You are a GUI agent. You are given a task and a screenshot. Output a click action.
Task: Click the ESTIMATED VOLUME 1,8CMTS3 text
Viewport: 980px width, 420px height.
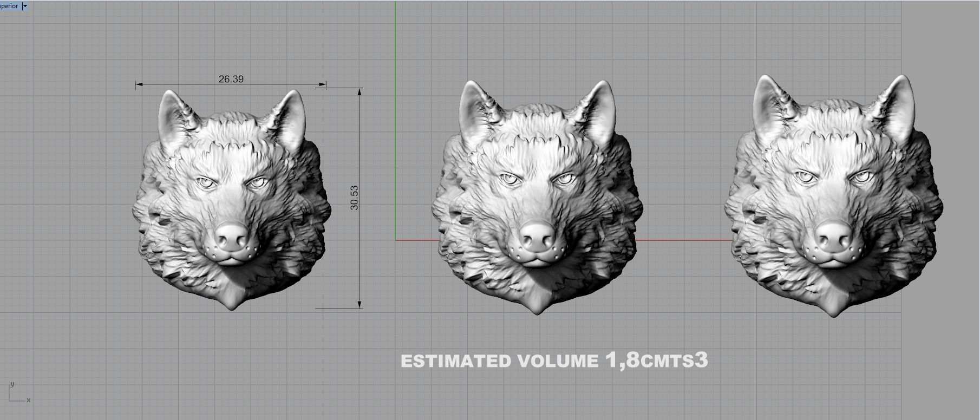click(x=554, y=360)
